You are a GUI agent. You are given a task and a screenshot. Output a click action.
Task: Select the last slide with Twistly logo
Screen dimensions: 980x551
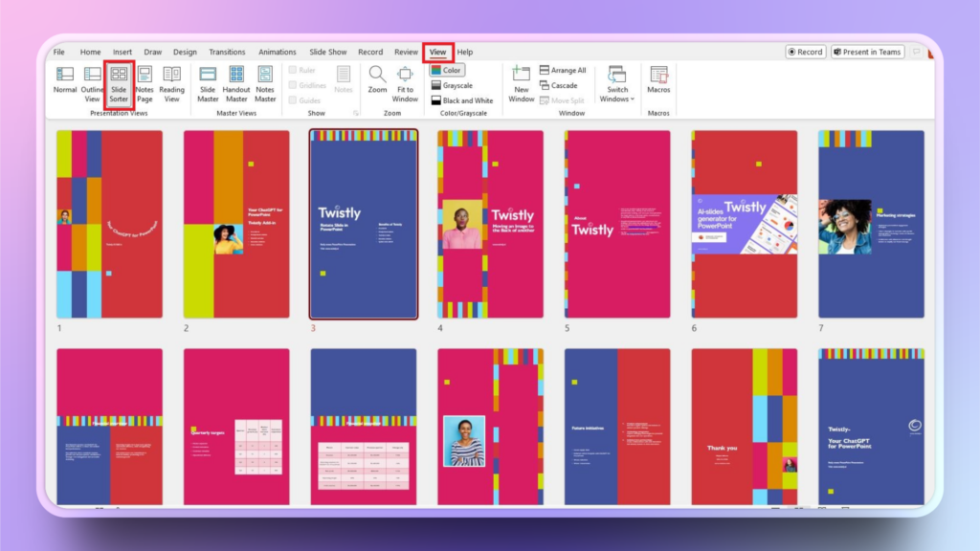(x=871, y=427)
